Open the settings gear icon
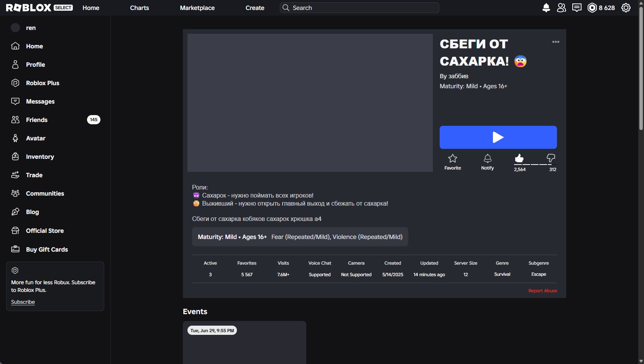Viewport: 644px width, 364px height. 626,8
